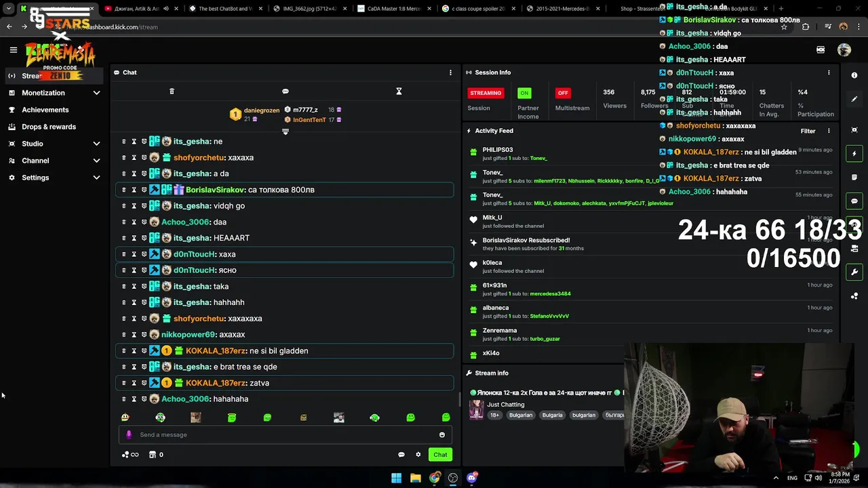Open daniegrozen top gifter profile
Image resolution: width=868 pixels, height=488 pixels.
click(x=262, y=110)
